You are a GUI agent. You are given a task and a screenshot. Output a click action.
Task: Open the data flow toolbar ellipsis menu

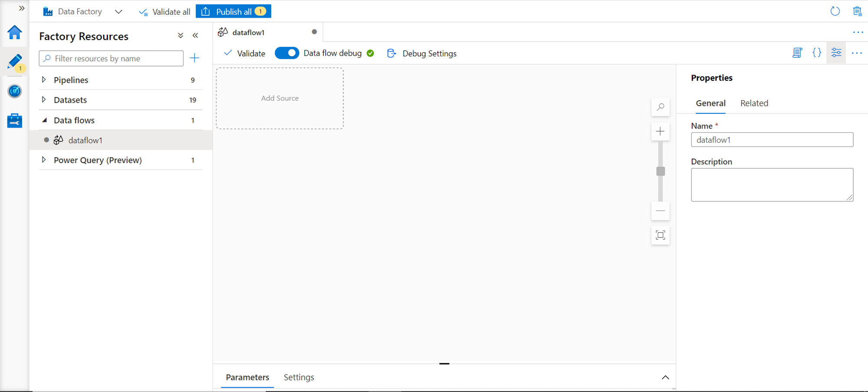(857, 53)
